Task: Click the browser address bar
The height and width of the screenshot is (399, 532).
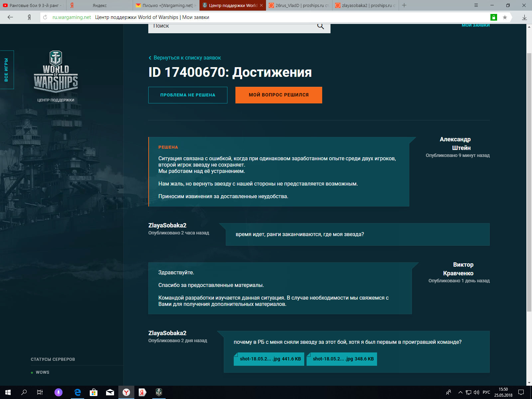Action: [266, 17]
